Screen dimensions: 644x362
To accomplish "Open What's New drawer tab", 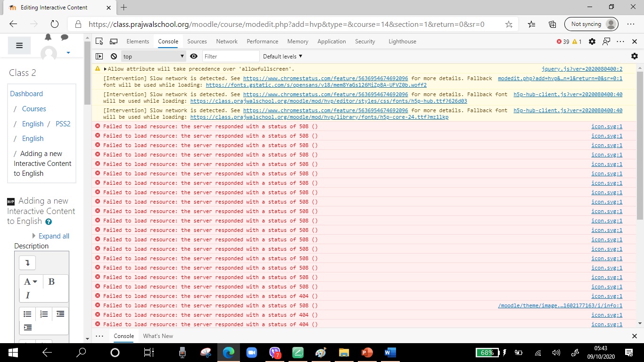I will click(x=158, y=336).
